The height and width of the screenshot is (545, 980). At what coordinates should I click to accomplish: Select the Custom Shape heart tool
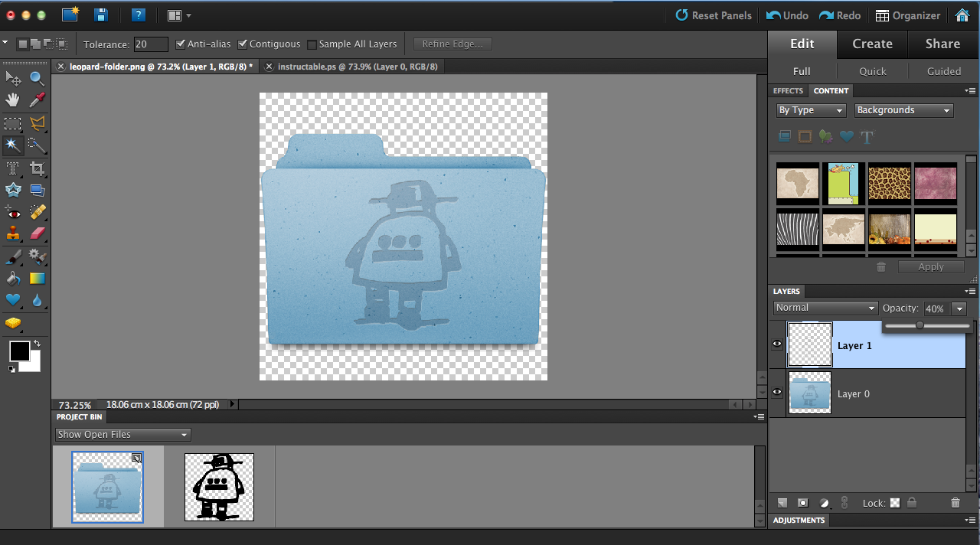coord(13,300)
